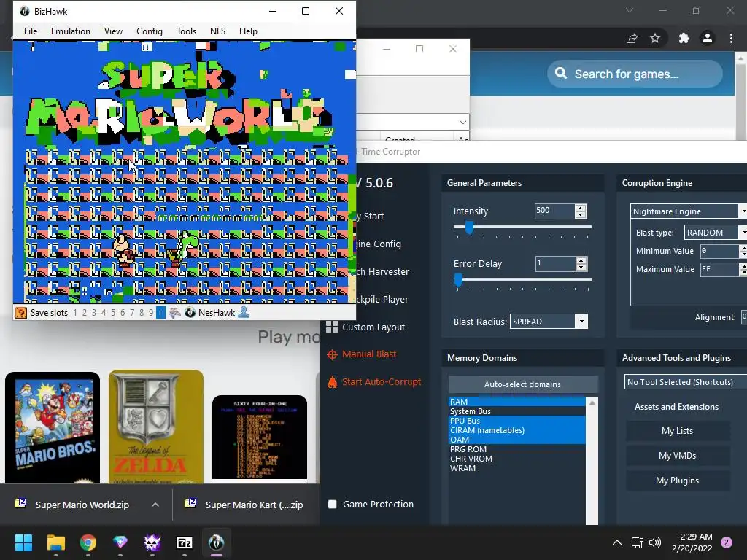Click the NesHawk core icon in status bar

(x=190, y=313)
